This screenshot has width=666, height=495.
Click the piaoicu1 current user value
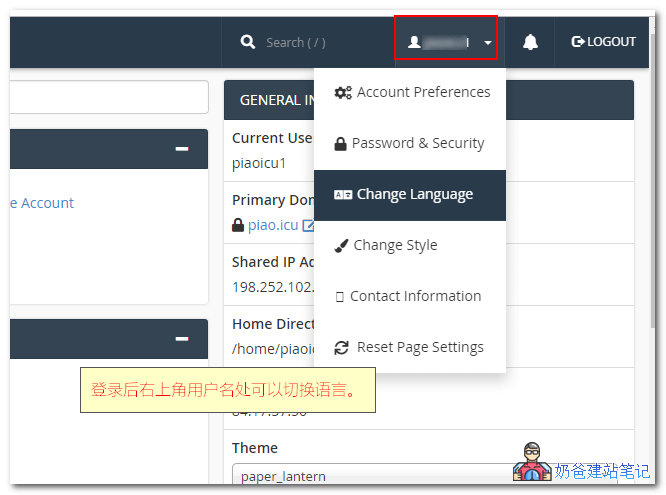tap(259, 163)
